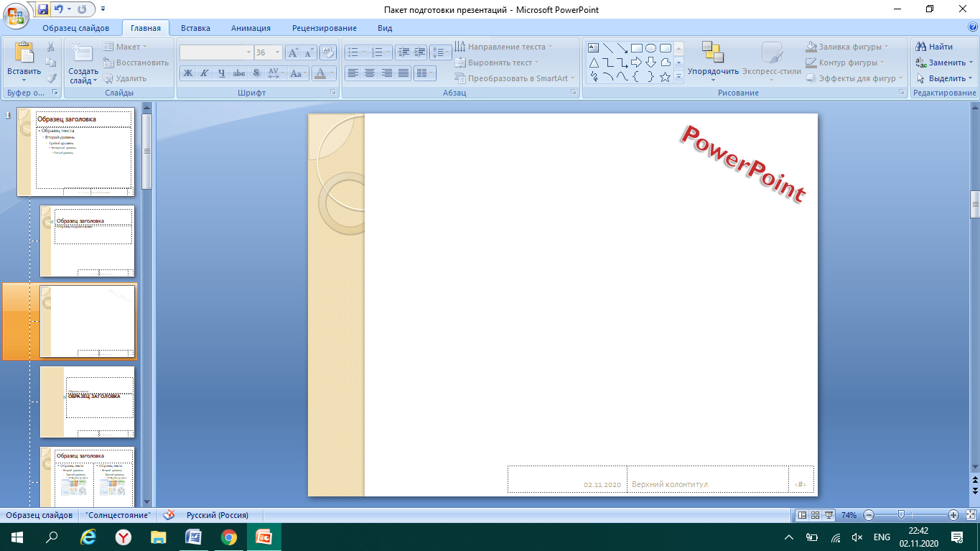Align text right
The image size is (980, 551).
387,73
